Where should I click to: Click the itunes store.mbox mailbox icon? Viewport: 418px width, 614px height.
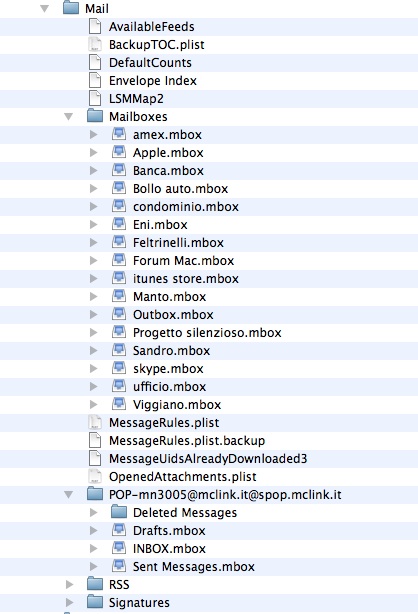[x=119, y=278]
